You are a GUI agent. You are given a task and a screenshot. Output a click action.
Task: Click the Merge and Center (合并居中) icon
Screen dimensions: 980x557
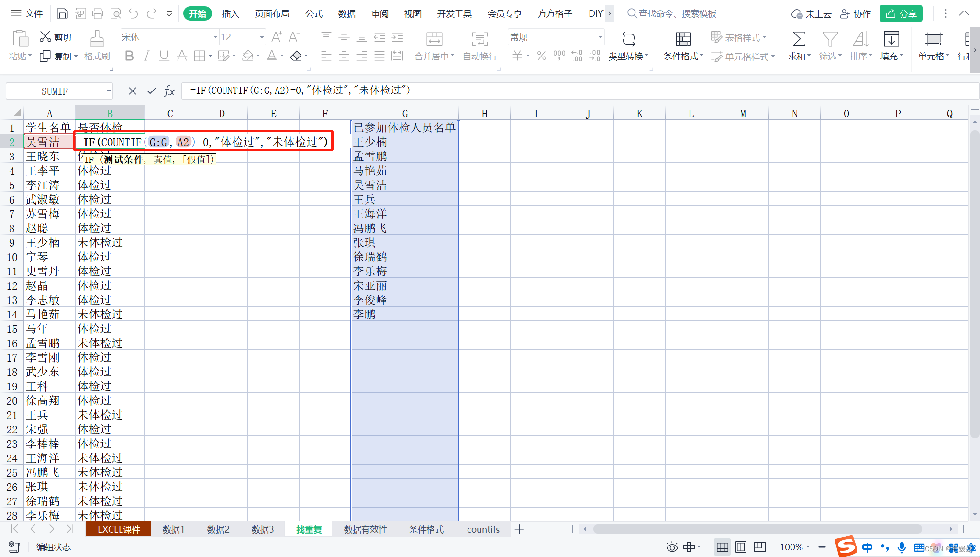pyautogui.click(x=434, y=39)
